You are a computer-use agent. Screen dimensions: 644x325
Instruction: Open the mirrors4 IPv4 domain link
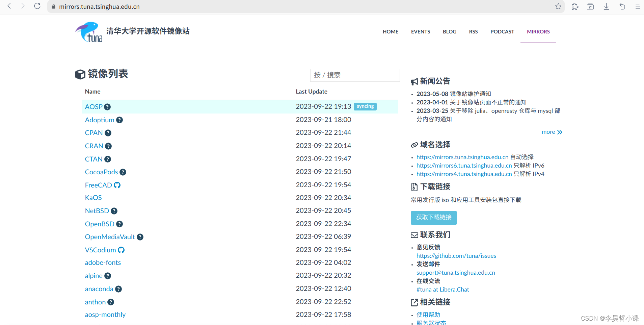(464, 174)
